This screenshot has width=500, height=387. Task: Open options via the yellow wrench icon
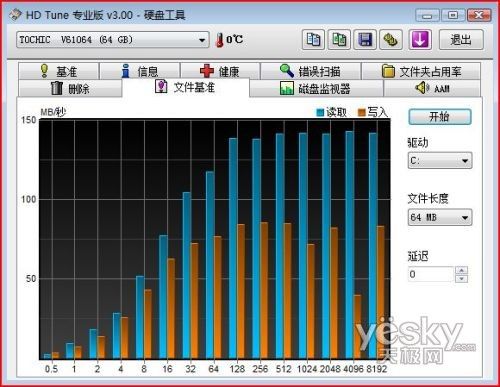(390, 40)
